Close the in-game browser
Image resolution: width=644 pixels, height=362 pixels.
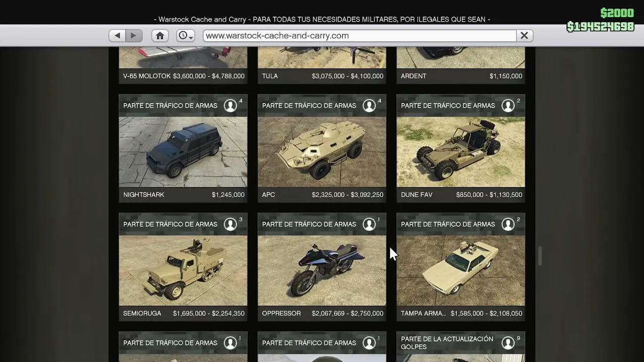pyautogui.click(x=524, y=36)
